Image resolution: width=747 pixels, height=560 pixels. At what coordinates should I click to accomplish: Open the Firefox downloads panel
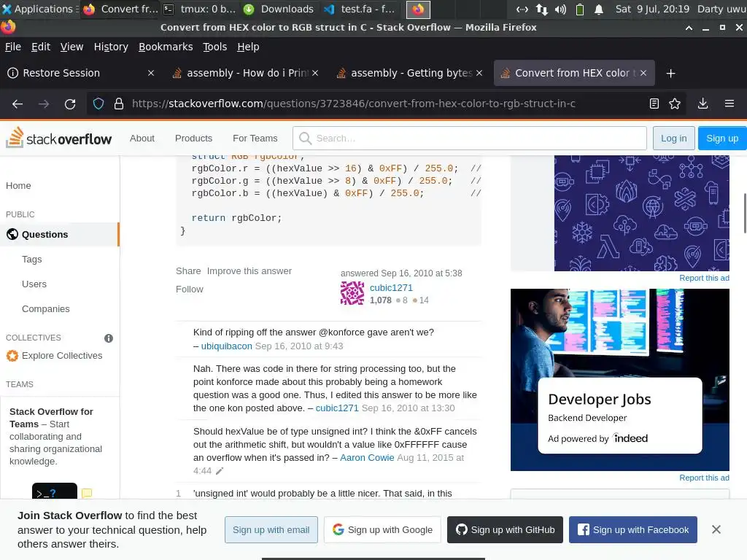tap(703, 104)
